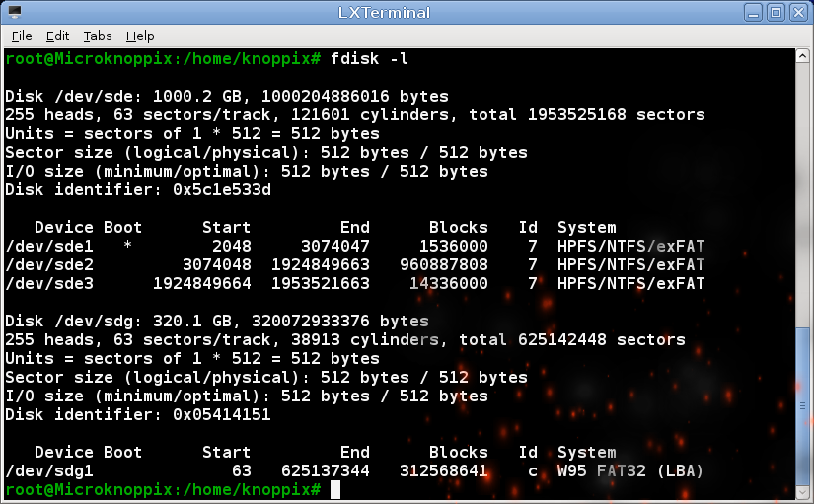Click the '121601 cylinders' text

[370, 114]
